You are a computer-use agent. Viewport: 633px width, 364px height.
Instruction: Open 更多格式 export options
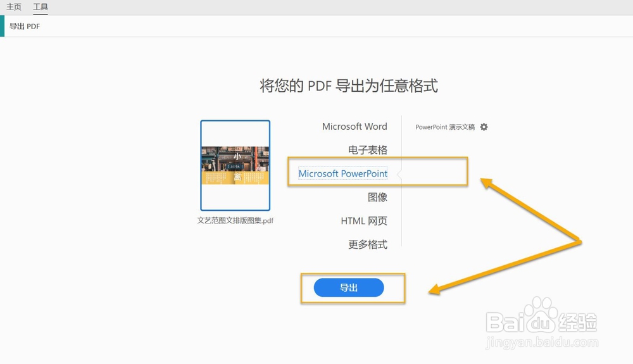368,244
